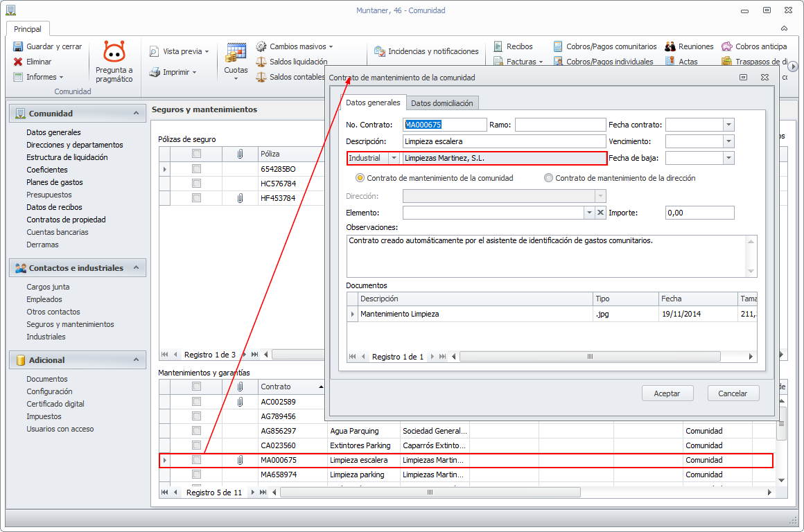Open the Elemento dropdown arrow
This screenshot has height=532, width=804.
pyautogui.click(x=589, y=213)
